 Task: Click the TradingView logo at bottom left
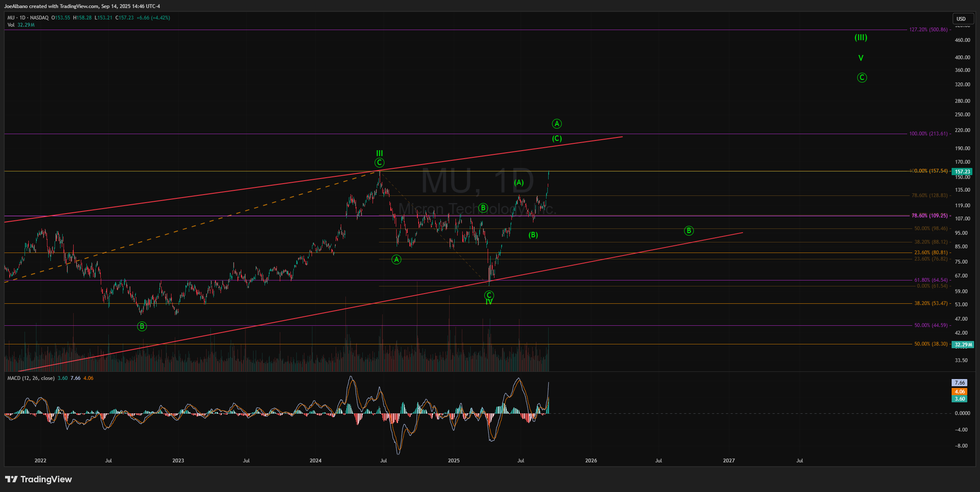(38, 479)
